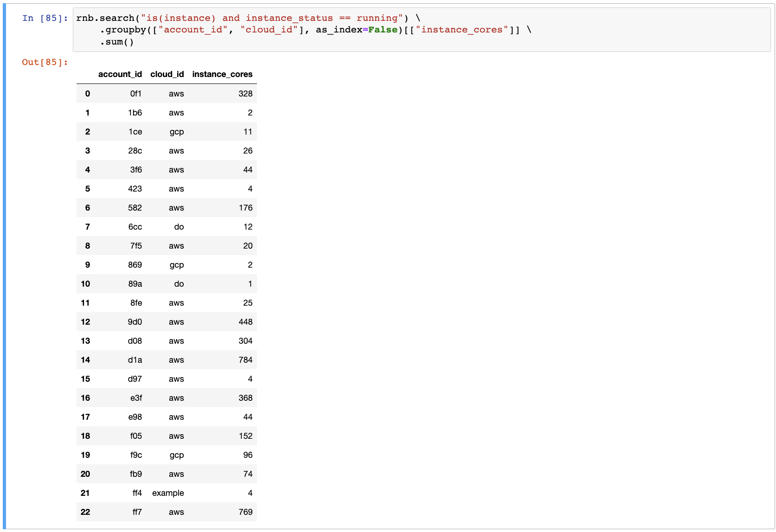Click instance_cores value 96
Viewport: 776px width, 532px height.
point(248,455)
